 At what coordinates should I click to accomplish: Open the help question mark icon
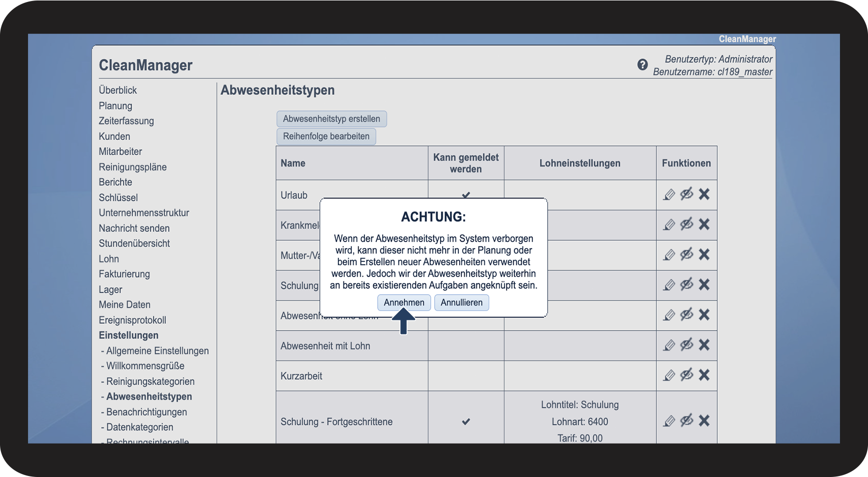pyautogui.click(x=643, y=64)
